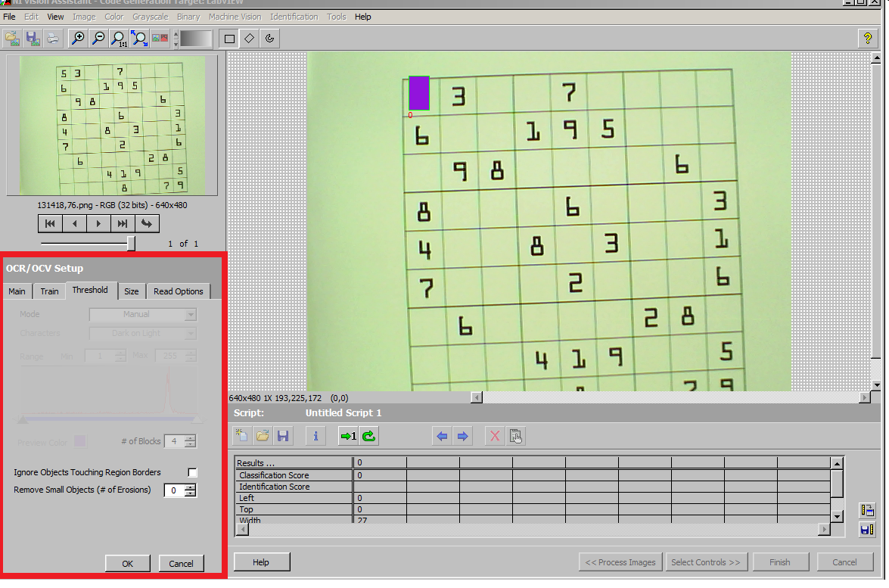Move to the next script step
The image size is (889, 588).
[x=462, y=436]
